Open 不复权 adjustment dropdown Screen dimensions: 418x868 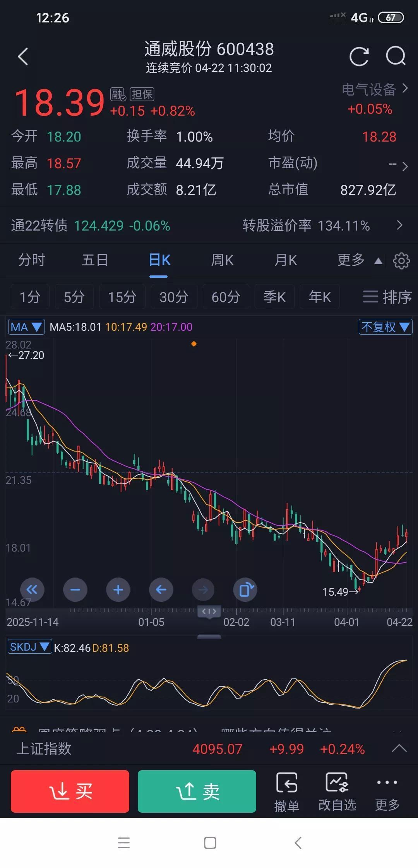(x=385, y=327)
